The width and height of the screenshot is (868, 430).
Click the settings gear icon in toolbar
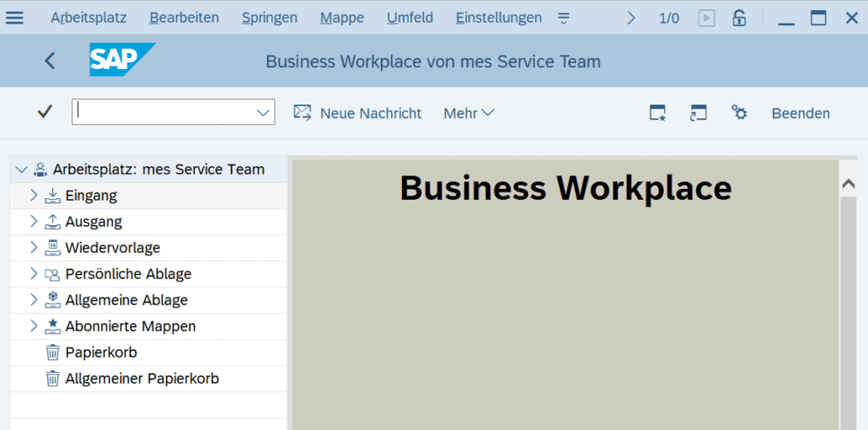click(x=739, y=113)
